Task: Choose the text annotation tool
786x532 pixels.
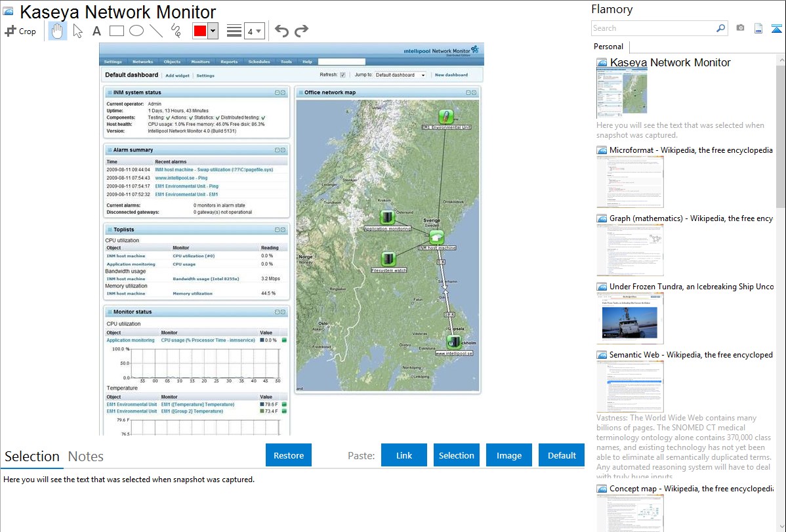Action: point(96,31)
